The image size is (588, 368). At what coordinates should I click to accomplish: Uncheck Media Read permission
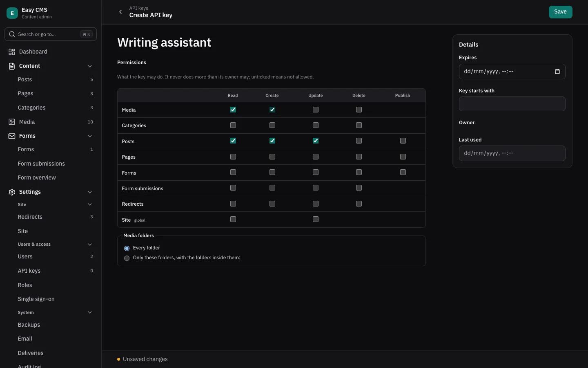[x=233, y=110]
